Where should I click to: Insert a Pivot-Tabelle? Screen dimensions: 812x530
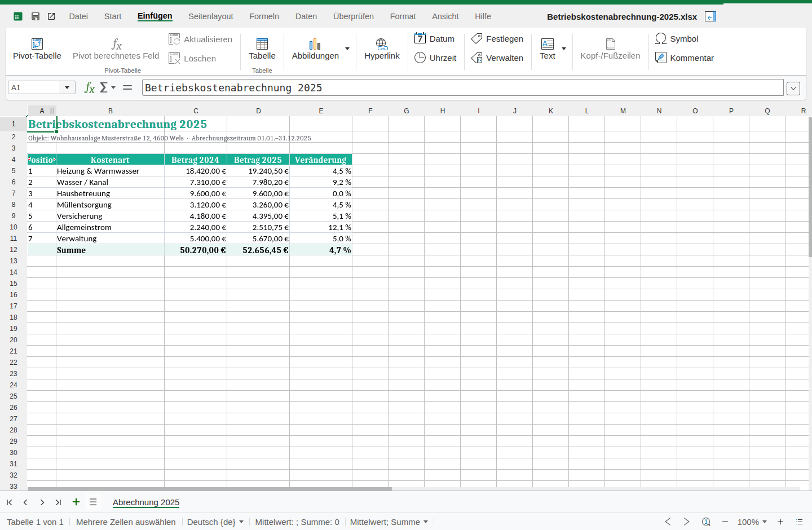coord(37,49)
